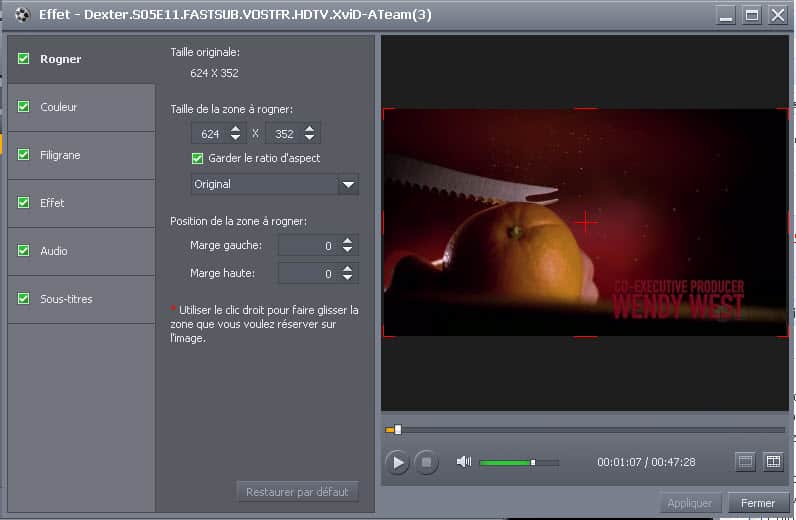Click the split preview view icon
The height and width of the screenshot is (520, 796).
[773, 462]
